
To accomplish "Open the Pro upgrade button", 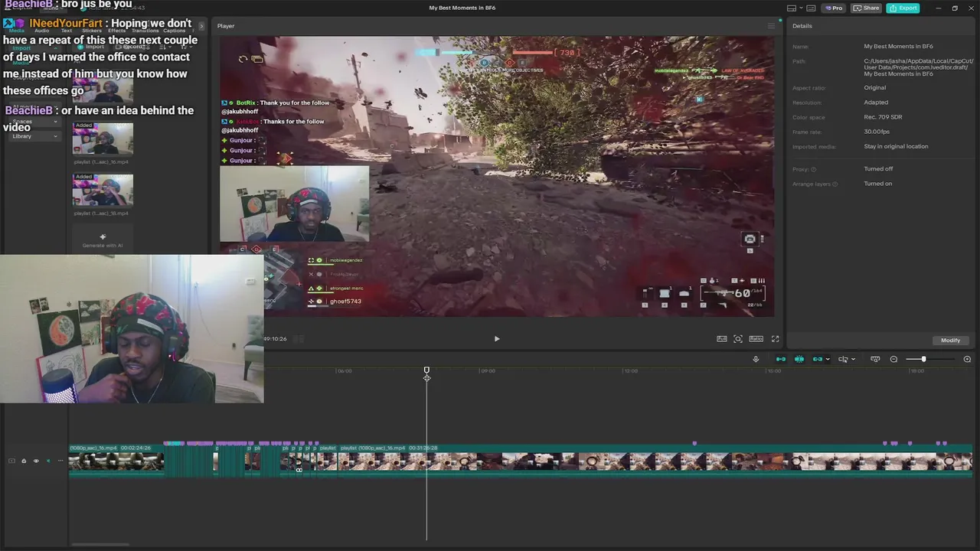I will point(833,8).
